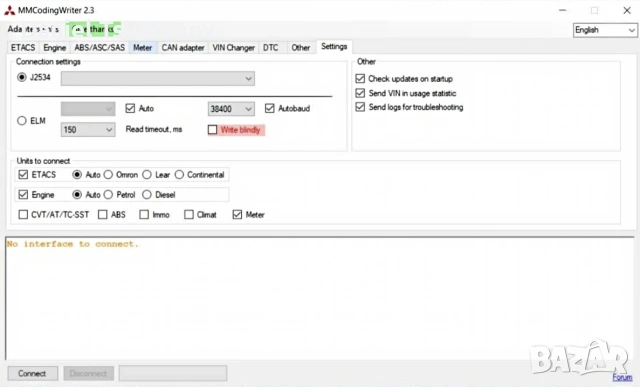This screenshot has height=387, width=640.
Task: Select Engine Auto radio button
Action: (77, 195)
